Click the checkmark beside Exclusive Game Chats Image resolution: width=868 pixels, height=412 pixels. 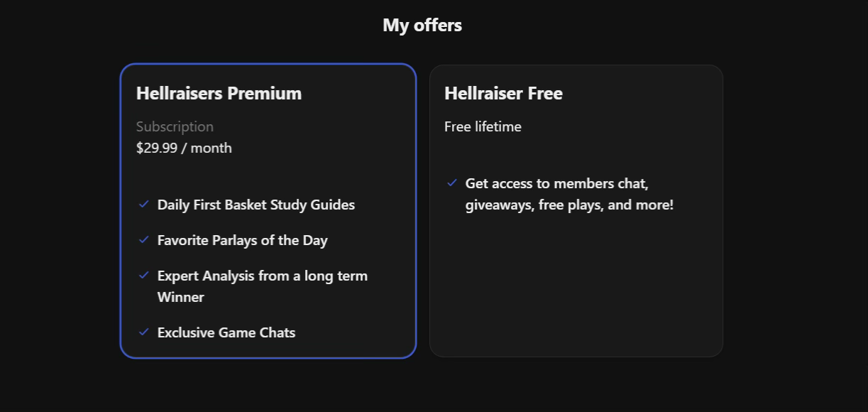pos(143,332)
